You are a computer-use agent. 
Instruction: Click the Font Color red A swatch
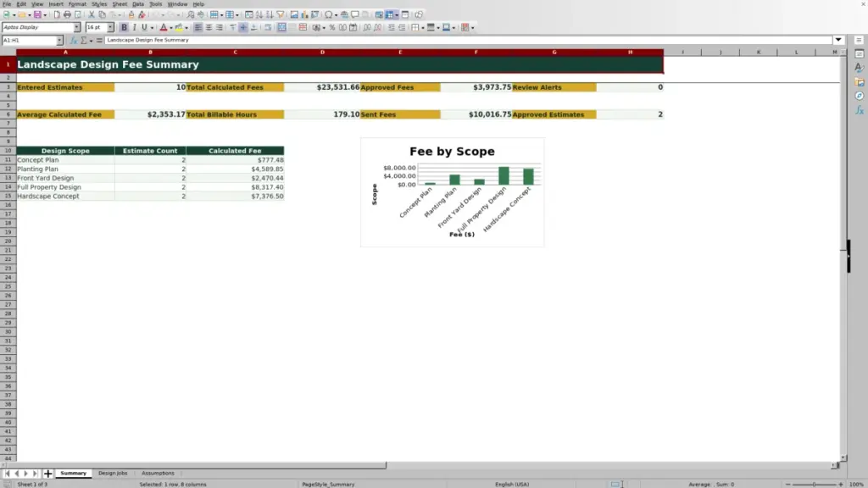click(x=164, y=27)
